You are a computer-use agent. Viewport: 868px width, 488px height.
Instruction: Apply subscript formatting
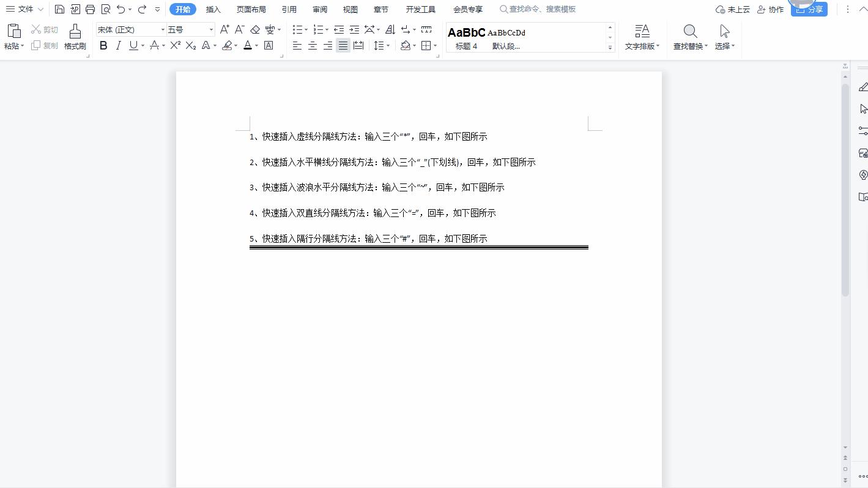pos(190,45)
